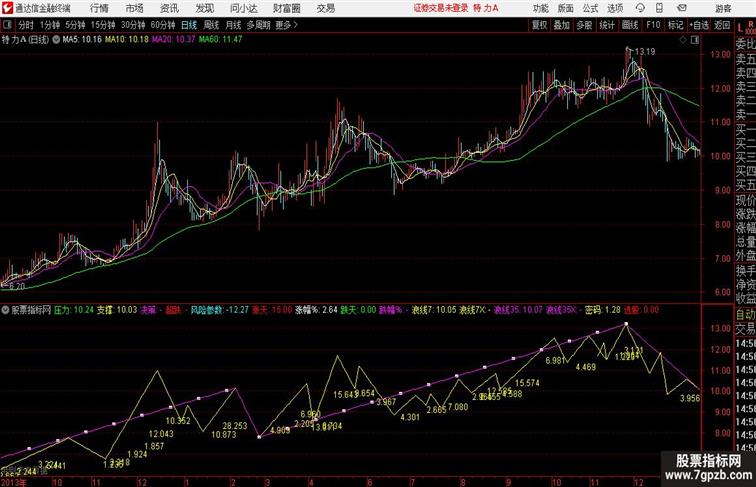
Task: Open the circle icon before 股票指标网 indicator
Action: pyautogui.click(x=5, y=310)
